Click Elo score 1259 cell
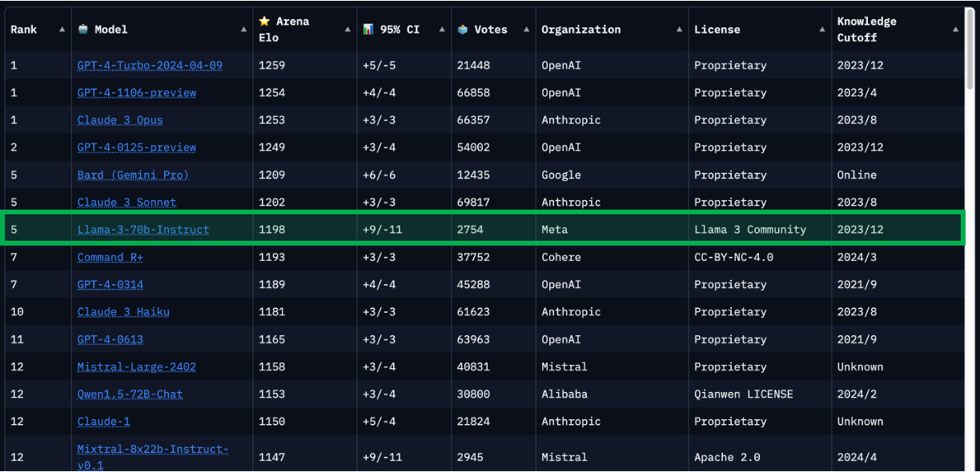Screen dimensions: 980x472 coord(271,66)
